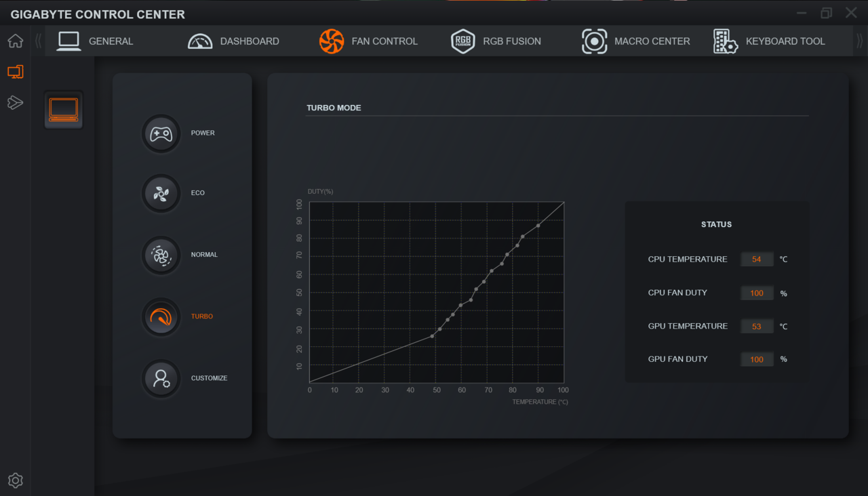The image size is (868, 496).
Task: Switch to the General tab
Action: [x=96, y=41]
